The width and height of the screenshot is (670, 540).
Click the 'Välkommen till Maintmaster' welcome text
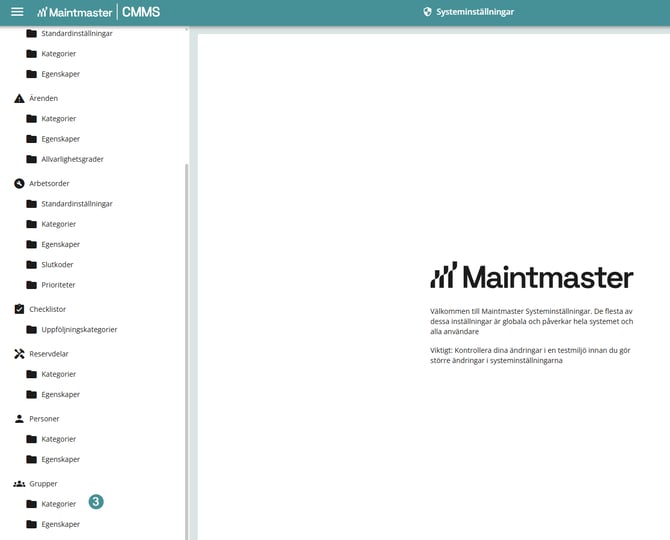[532, 321]
